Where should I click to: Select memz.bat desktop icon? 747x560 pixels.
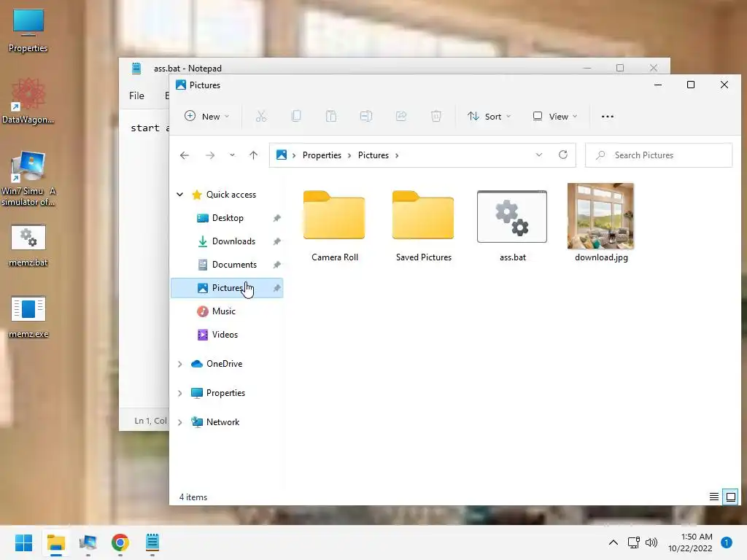[x=28, y=246]
